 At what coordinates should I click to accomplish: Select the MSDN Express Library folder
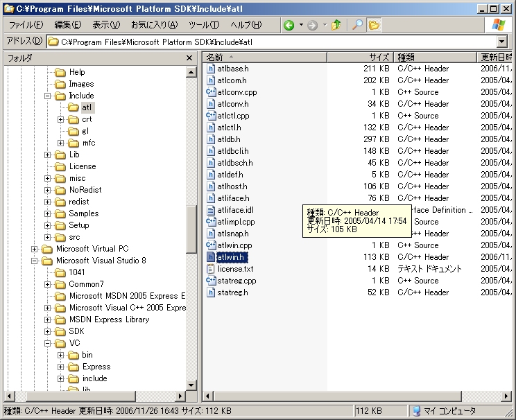click(x=110, y=320)
